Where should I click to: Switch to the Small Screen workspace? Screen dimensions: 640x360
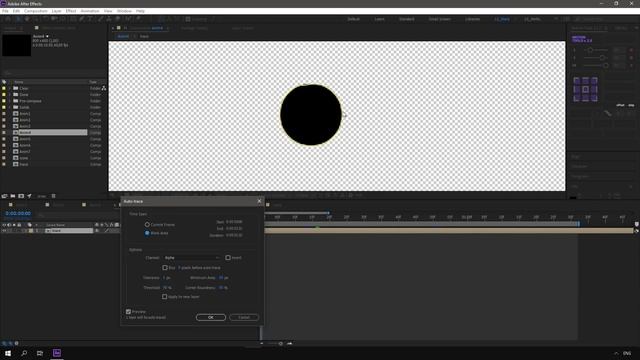440,19
